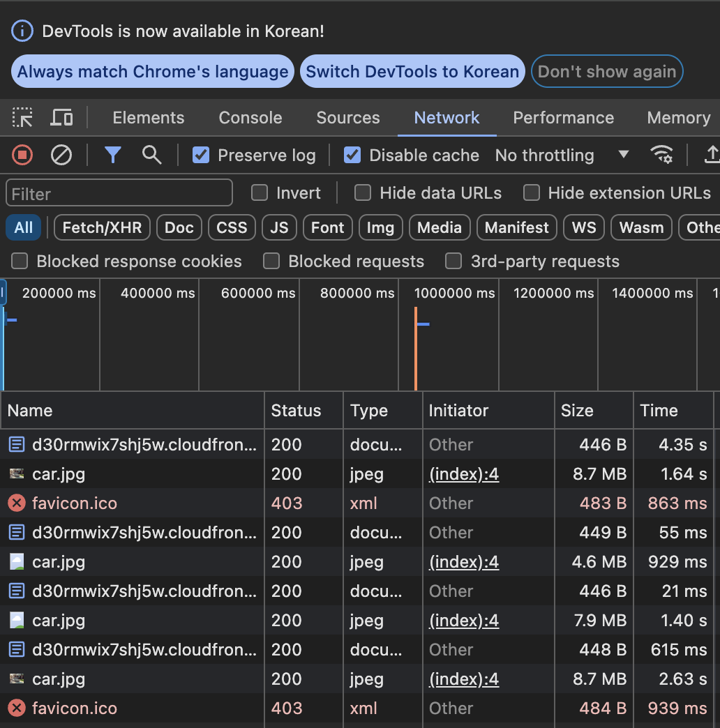Open network conditions Wi-Fi settings icon
The width and height of the screenshot is (720, 728).
[x=661, y=155]
